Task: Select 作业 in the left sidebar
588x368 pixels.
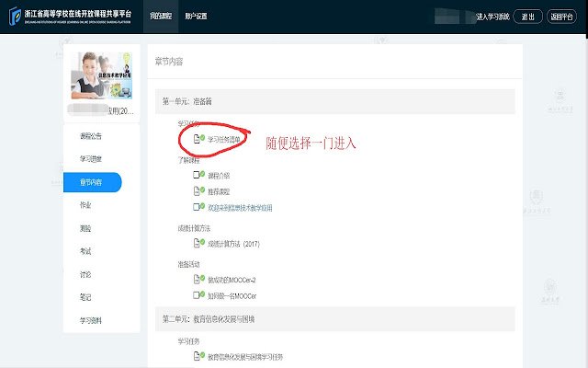Action: [x=85, y=205]
